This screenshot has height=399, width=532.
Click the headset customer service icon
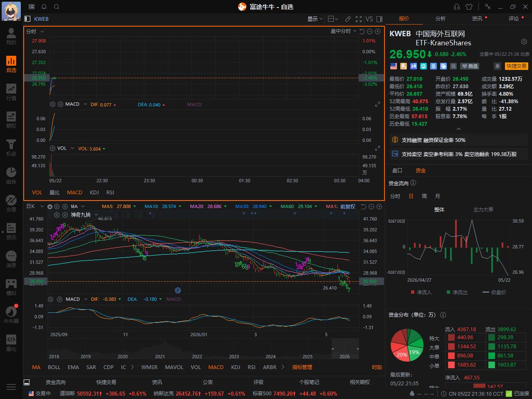pyautogui.click(x=457, y=7)
